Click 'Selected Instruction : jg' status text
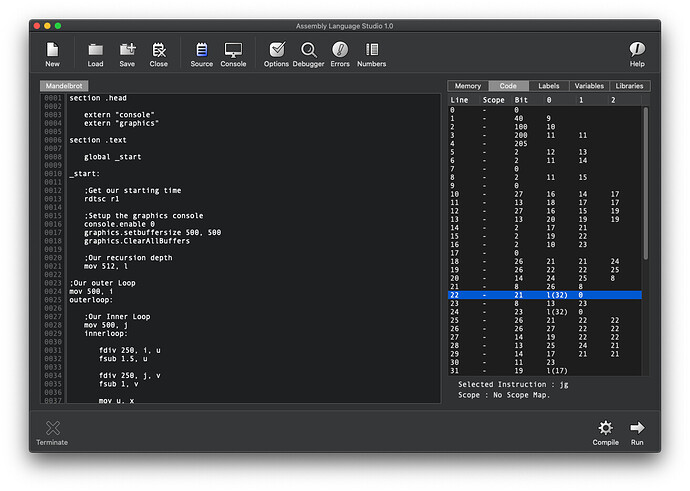This screenshot has width=690, height=491. point(513,385)
